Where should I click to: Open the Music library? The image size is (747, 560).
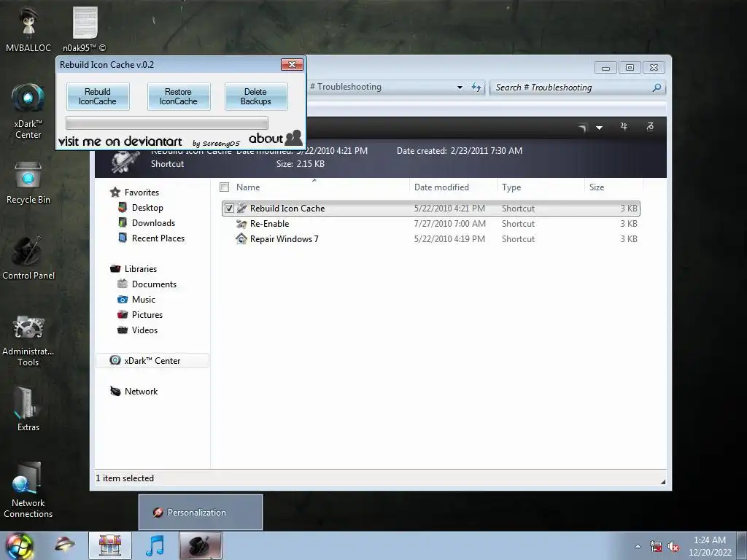click(x=144, y=300)
